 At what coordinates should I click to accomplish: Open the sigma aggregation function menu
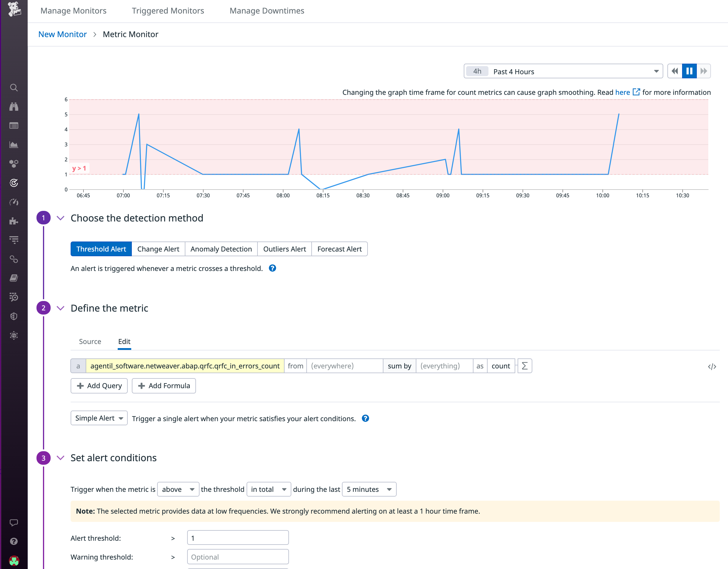coord(524,366)
